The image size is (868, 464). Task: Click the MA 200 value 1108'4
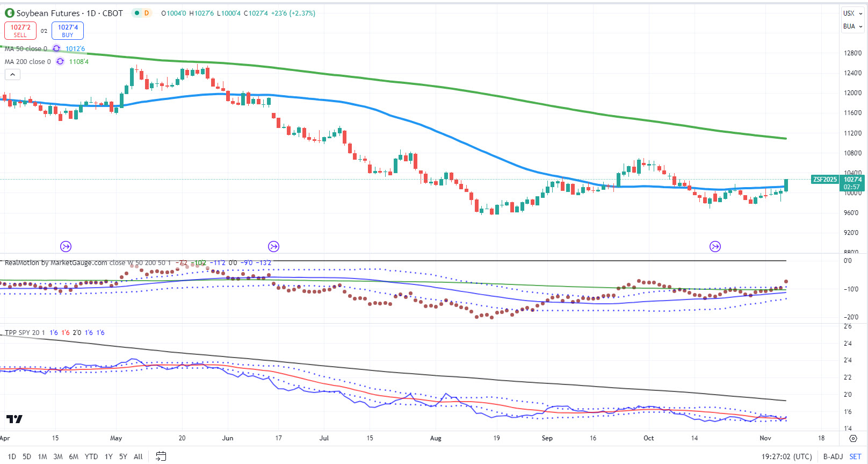point(79,61)
